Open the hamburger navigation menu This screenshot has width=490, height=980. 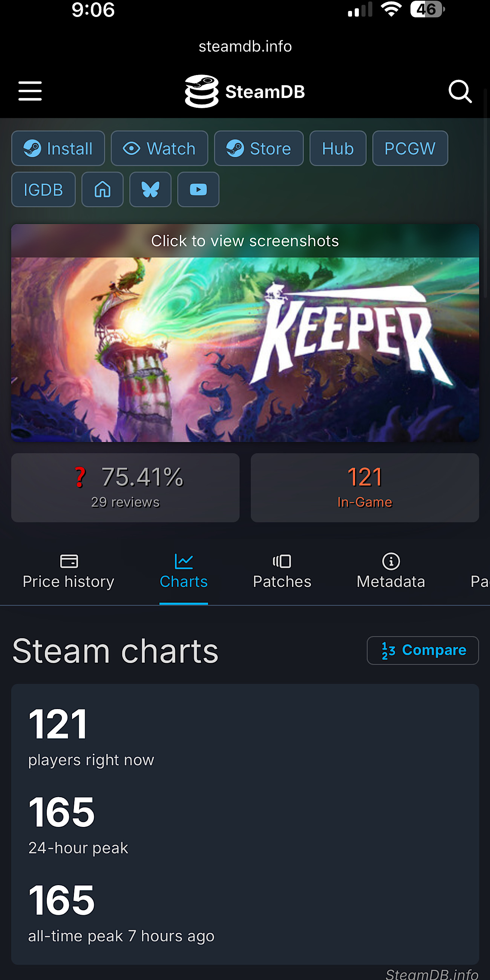[30, 91]
